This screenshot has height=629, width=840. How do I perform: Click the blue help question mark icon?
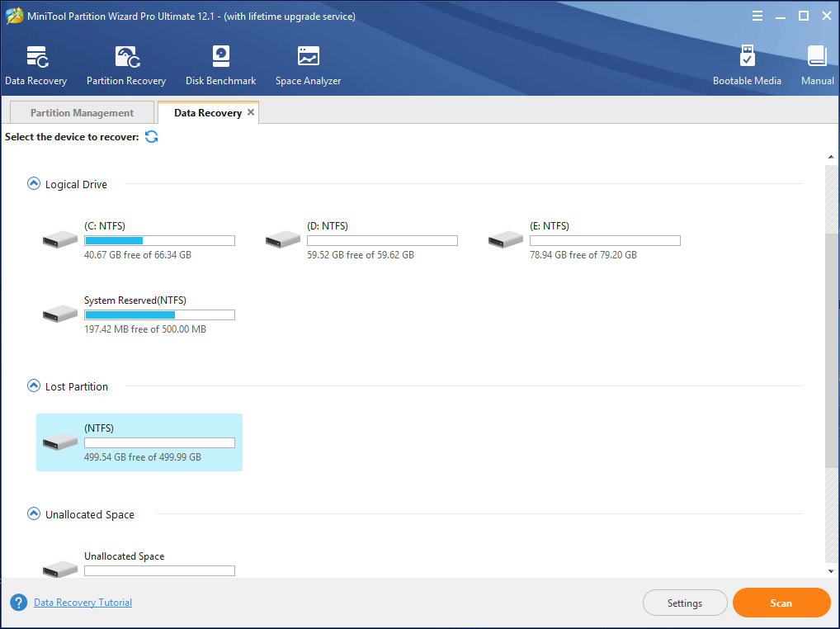(x=19, y=603)
